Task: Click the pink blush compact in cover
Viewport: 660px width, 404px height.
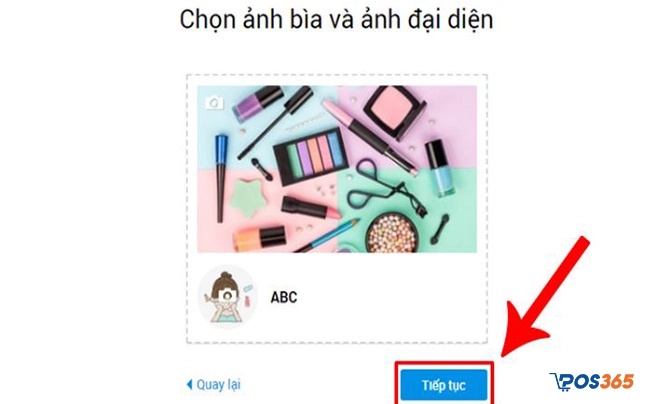Action: tap(394, 112)
